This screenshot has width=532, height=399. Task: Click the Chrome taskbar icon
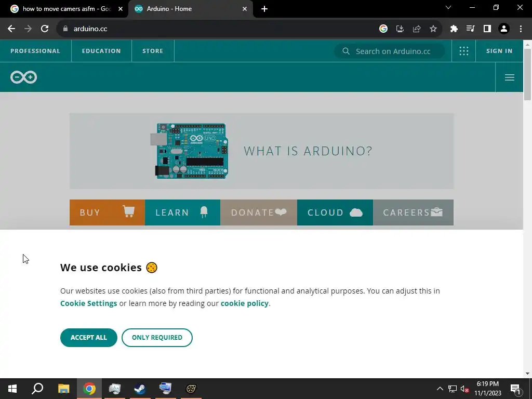(x=89, y=389)
